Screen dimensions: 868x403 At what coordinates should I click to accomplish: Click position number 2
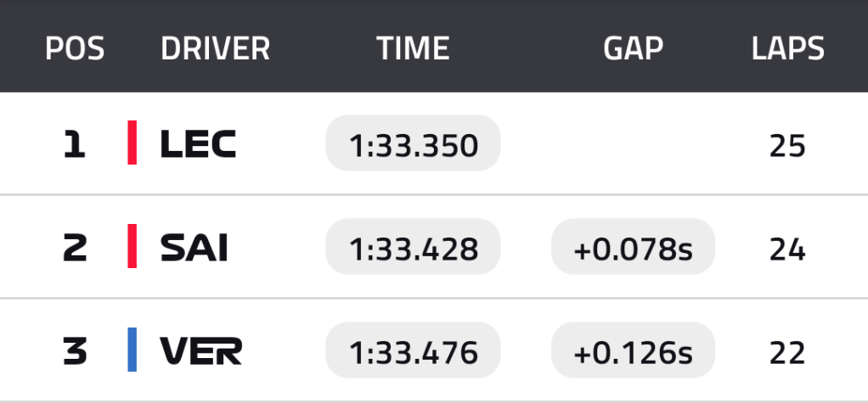click(x=75, y=249)
